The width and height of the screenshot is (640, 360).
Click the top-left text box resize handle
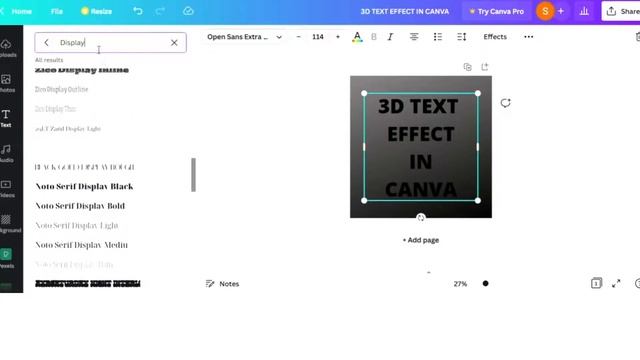364,93
